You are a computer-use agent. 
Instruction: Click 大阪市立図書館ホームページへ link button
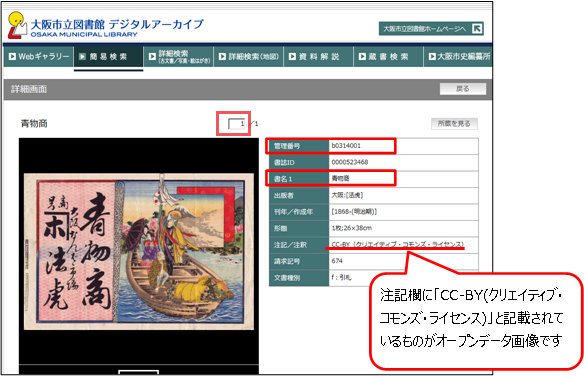pos(431,29)
